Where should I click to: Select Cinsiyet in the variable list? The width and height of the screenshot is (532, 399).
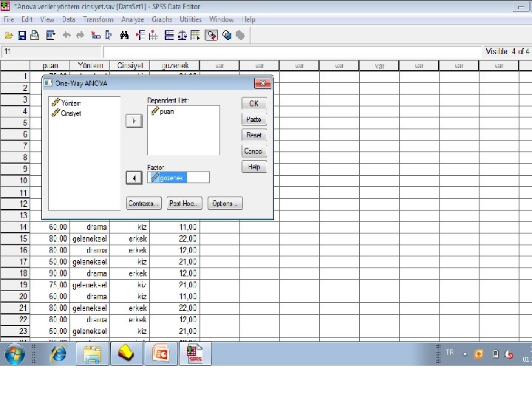pos(66,113)
